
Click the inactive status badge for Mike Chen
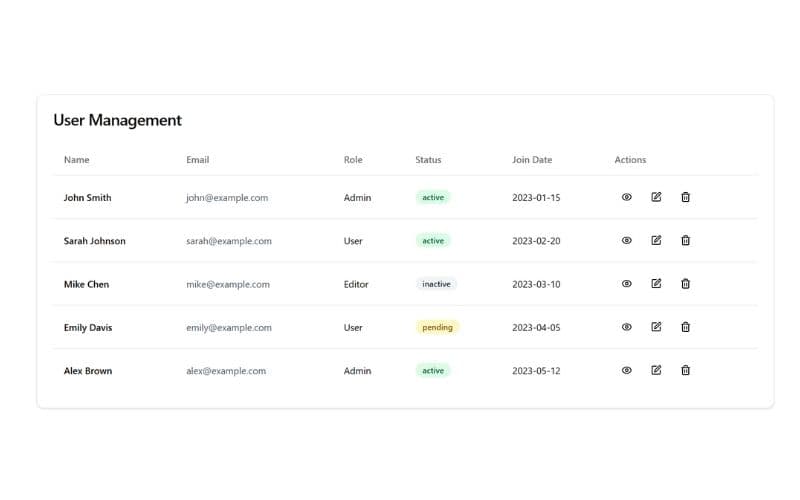pos(436,284)
